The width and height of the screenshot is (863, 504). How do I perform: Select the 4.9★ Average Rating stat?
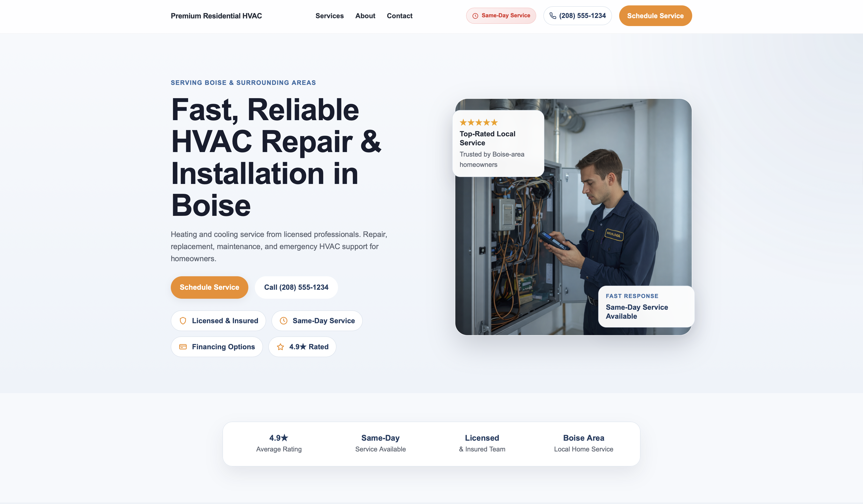(x=278, y=443)
